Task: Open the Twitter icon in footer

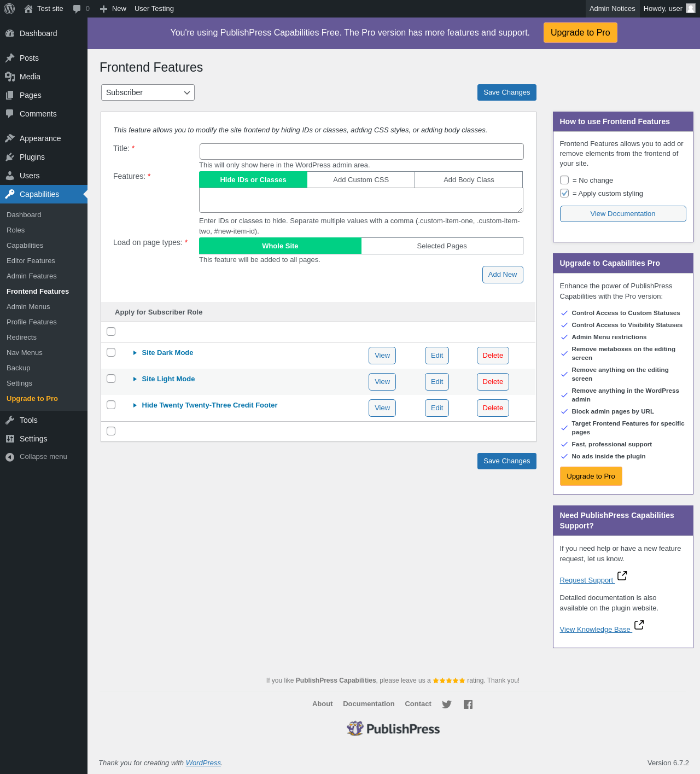Action: [447, 705]
